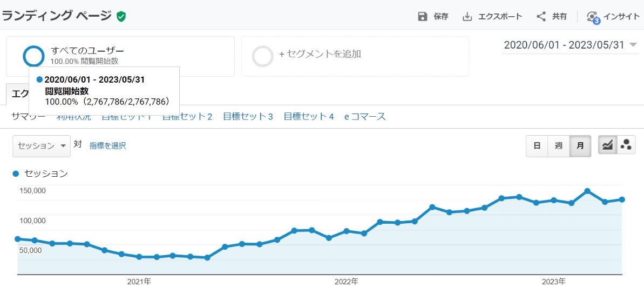The image size is (644, 287).
Task: Switch to motion chart view icon
Action: pos(626,145)
